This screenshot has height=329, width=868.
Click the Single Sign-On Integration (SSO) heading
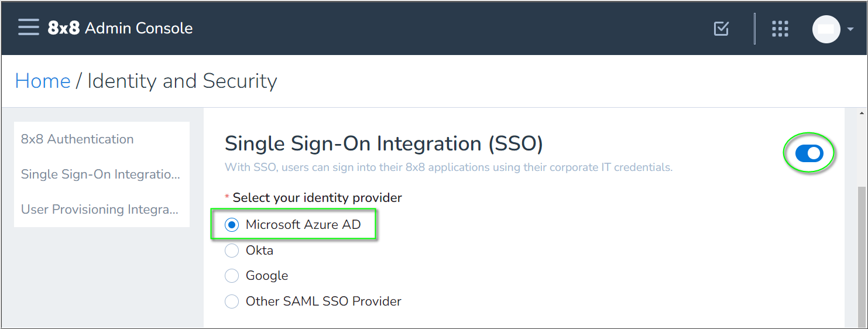[x=384, y=143]
